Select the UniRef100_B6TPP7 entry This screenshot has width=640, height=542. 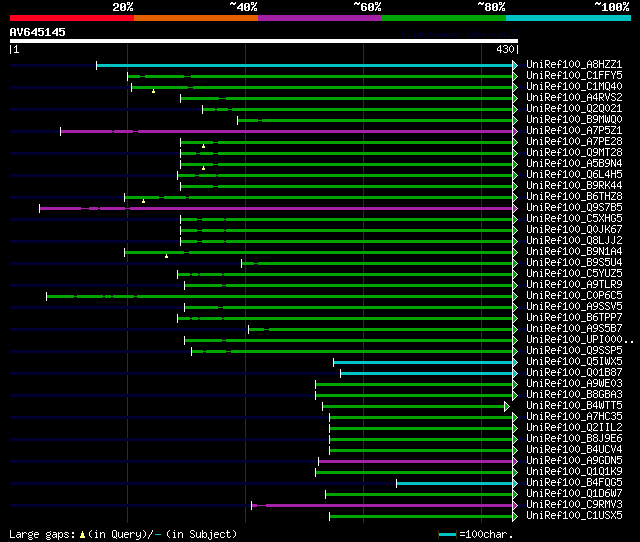(x=574, y=318)
